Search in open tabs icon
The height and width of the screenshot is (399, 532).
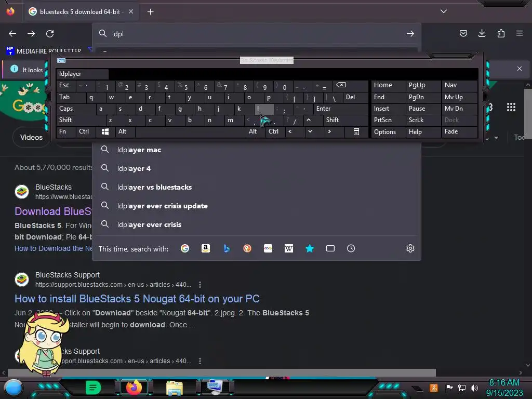coord(330,248)
